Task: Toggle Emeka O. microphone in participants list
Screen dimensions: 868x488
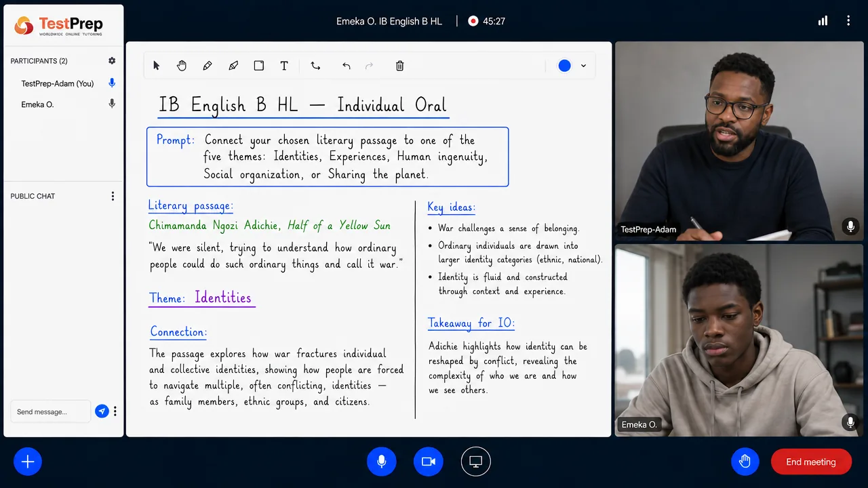Action: point(112,104)
